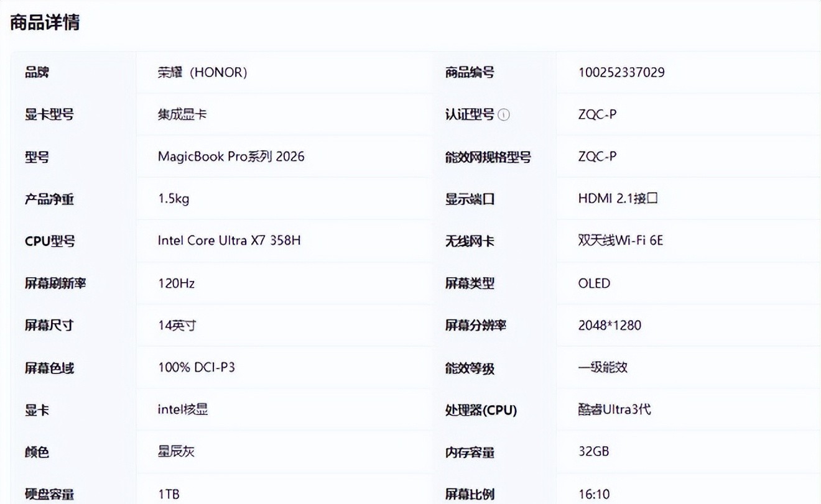The width and height of the screenshot is (821, 504).
Task: Click the 'CPU型号' label
Action: (x=50, y=241)
